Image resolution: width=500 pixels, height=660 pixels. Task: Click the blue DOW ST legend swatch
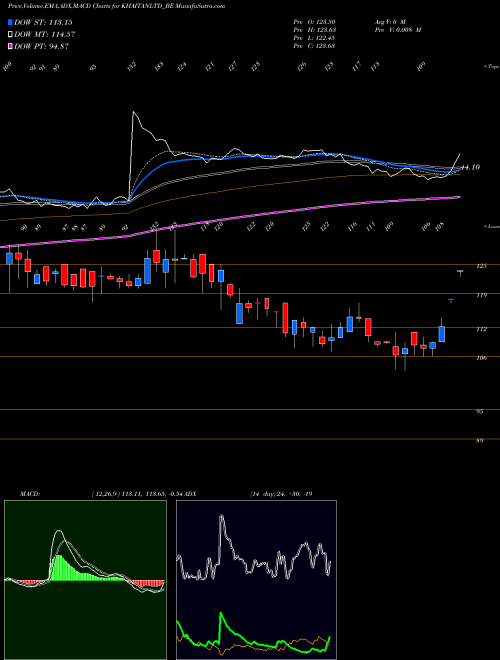pos(11,22)
